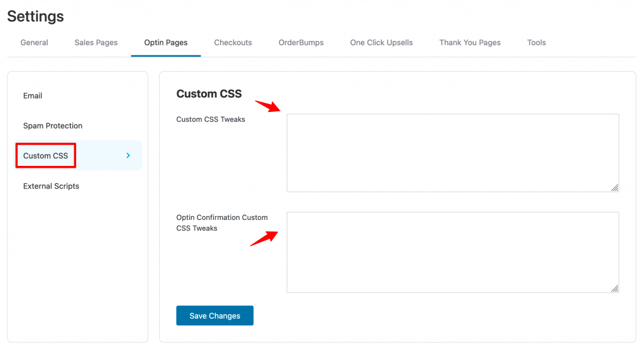This screenshot has width=644, height=350.
Task: Click the chevron arrow beside Custom CSS
Action: [x=128, y=155]
